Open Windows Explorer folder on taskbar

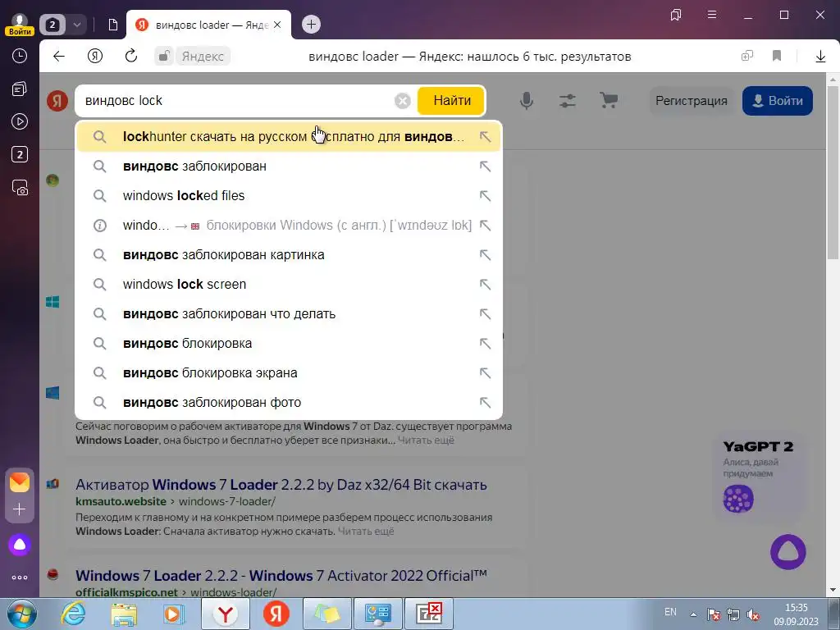point(124,614)
